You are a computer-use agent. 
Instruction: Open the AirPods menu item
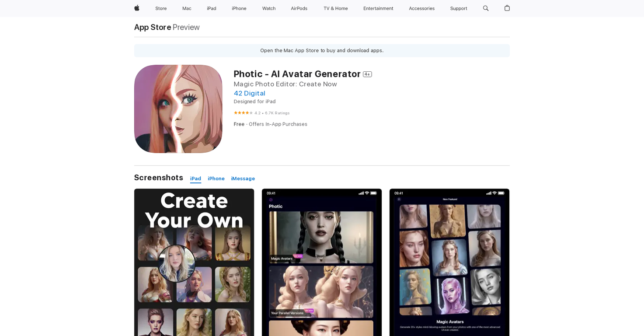point(299,8)
